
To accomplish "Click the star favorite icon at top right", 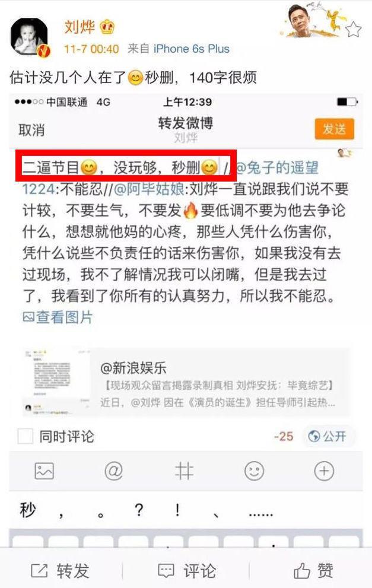I will click(353, 29).
